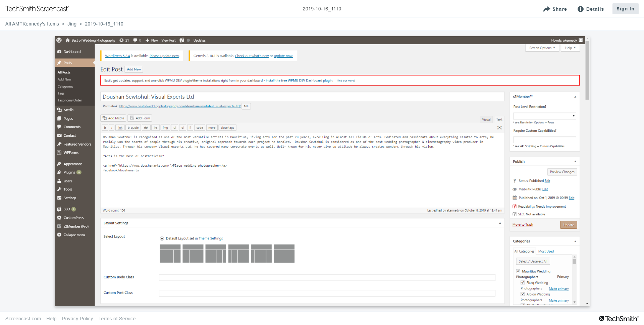Open the SEO sidebar icon

point(59,209)
